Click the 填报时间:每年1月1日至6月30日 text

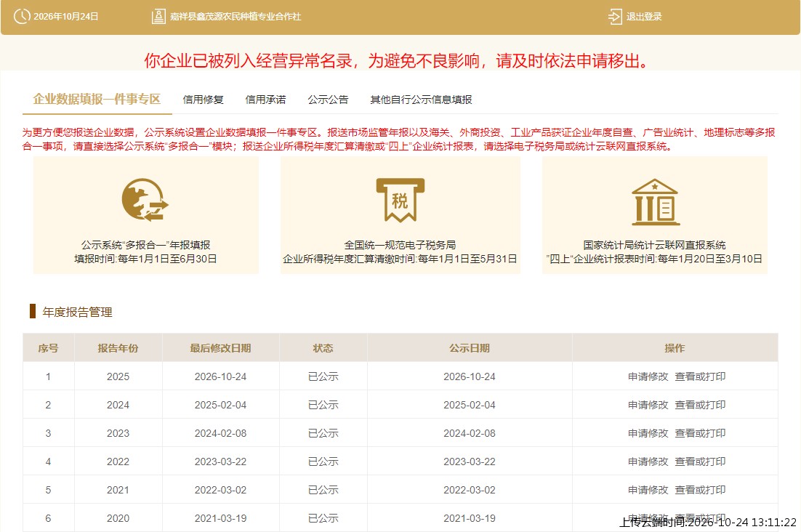click(145, 259)
